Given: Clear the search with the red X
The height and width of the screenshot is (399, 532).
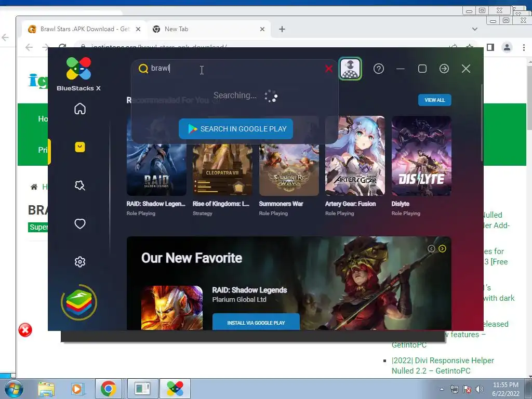Looking at the screenshot, I should coord(328,69).
